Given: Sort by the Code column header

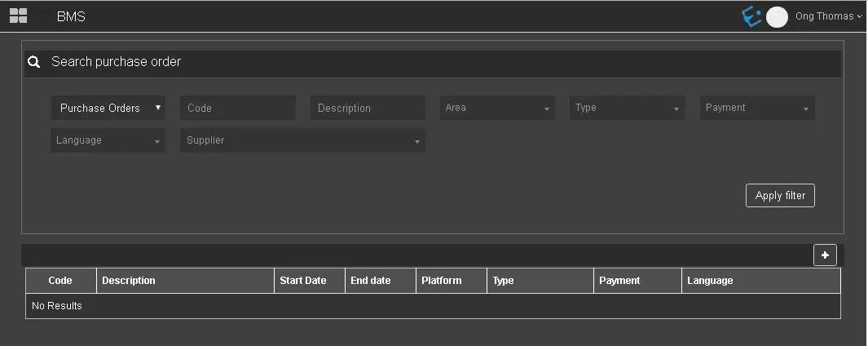Looking at the screenshot, I should (x=60, y=281).
